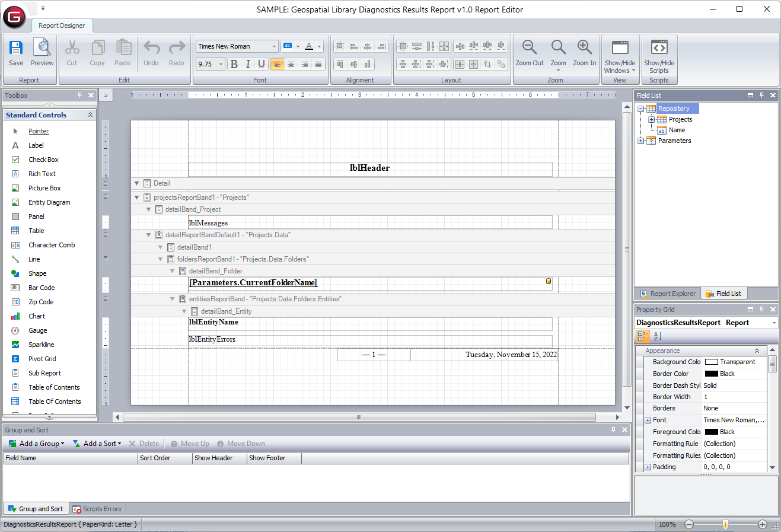Screen dimensions: 781x532
Task: Click the Save report icon
Action: (16, 48)
